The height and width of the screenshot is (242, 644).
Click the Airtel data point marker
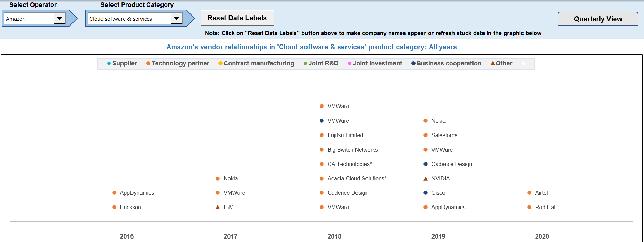(x=529, y=193)
